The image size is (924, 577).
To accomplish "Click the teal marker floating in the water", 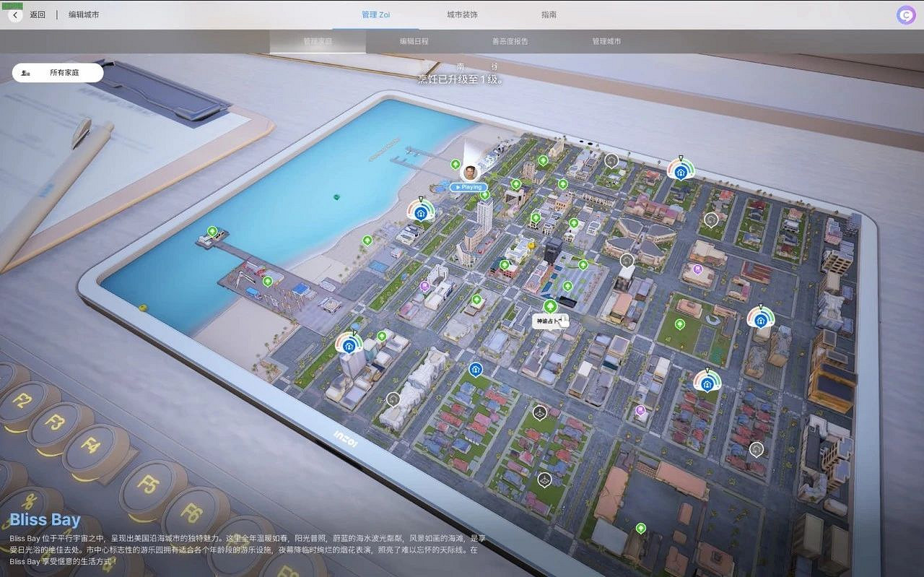I will pos(336,196).
